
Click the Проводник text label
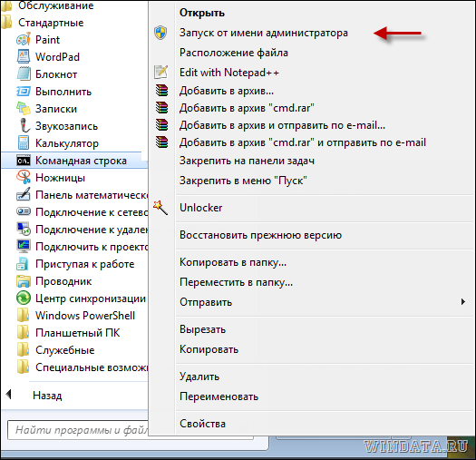(63, 281)
